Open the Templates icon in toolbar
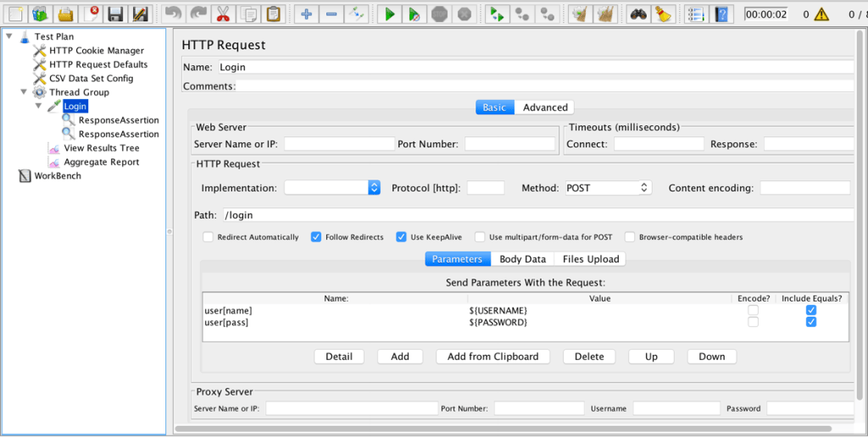Image resolution: width=868 pixels, height=437 pixels. point(41,14)
